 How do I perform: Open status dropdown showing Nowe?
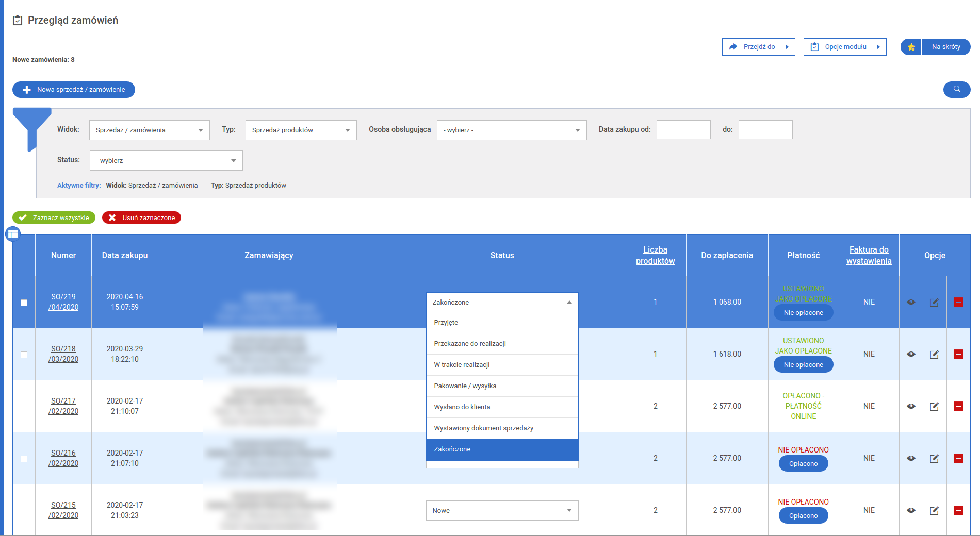coord(502,510)
